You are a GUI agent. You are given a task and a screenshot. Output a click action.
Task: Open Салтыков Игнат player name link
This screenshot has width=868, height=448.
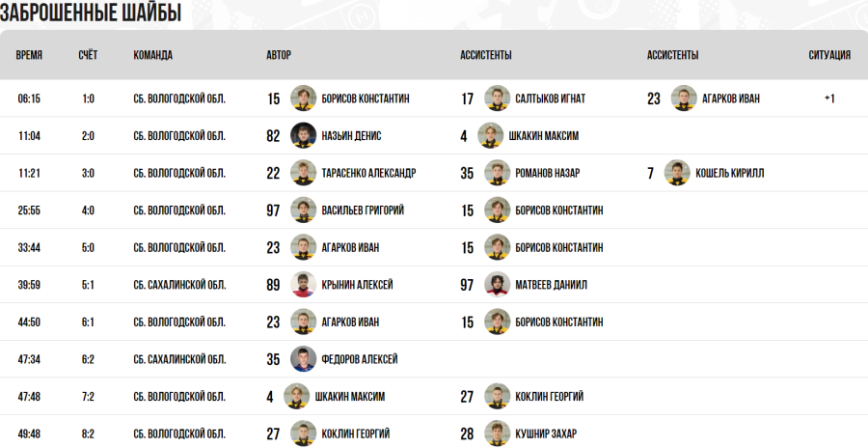[x=550, y=98]
